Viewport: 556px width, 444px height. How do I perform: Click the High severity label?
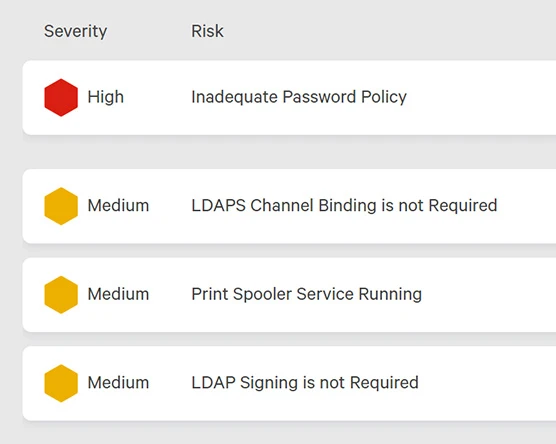click(x=106, y=97)
